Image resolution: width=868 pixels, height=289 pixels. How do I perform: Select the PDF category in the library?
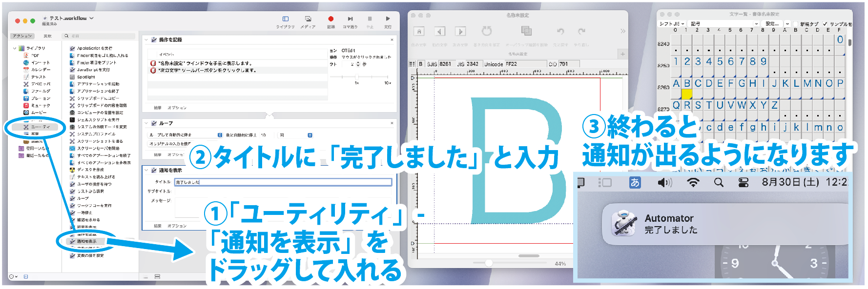(x=35, y=56)
